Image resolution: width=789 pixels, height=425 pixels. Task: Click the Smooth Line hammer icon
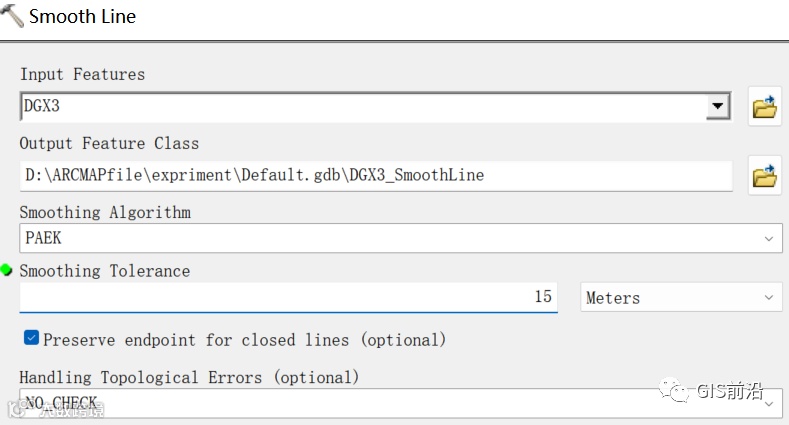tap(13, 17)
